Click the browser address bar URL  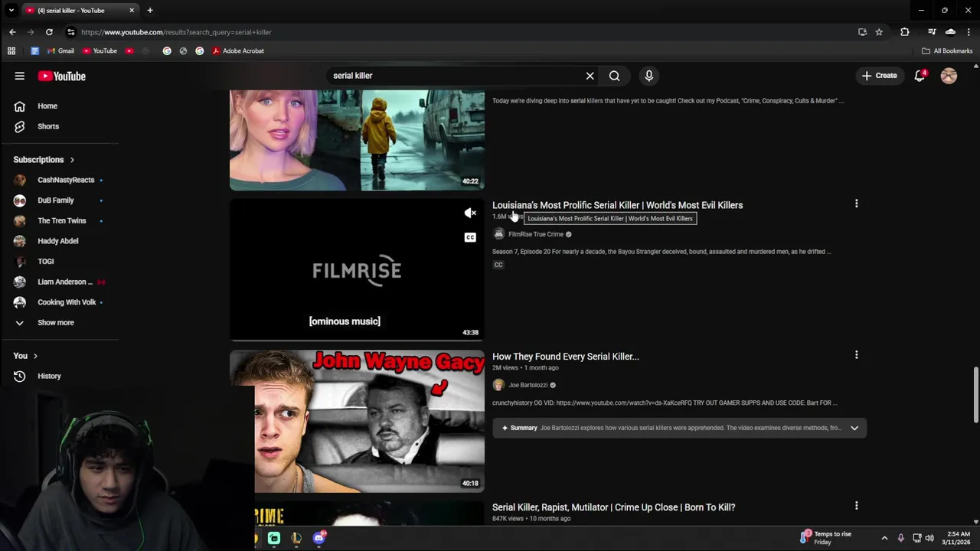(176, 32)
